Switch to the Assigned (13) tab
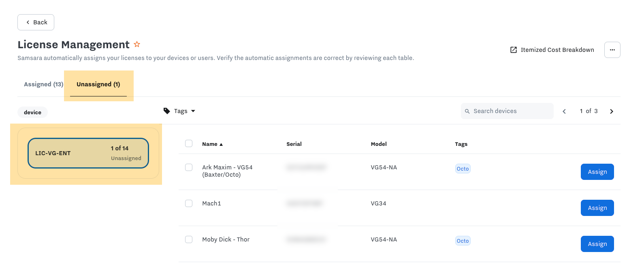The height and width of the screenshot is (267, 644). pyautogui.click(x=43, y=84)
